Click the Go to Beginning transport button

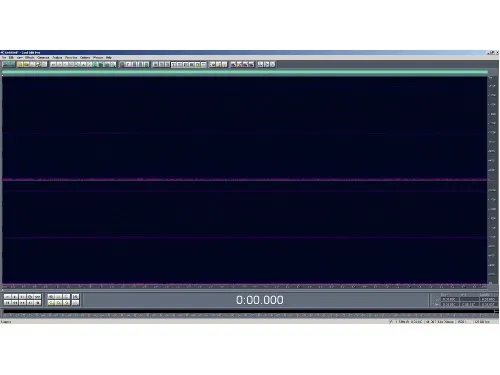pyautogui.click(x=7, y=302)
